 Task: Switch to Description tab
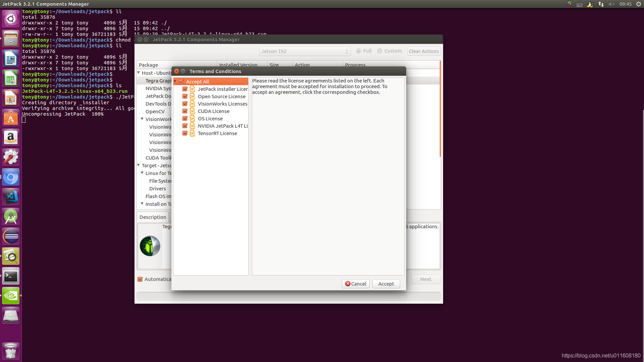click(153, 217)
